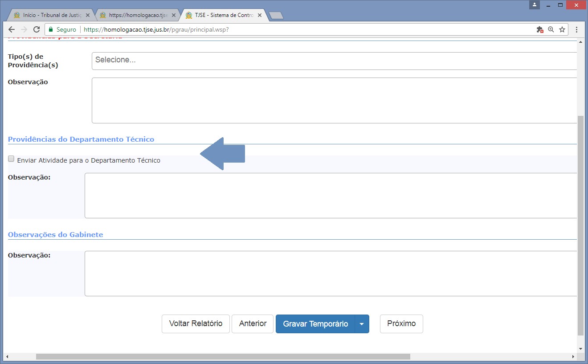Click the blocked plugin icon in address bar
This screenshot has width=588, height=364.
coord(540,29)
